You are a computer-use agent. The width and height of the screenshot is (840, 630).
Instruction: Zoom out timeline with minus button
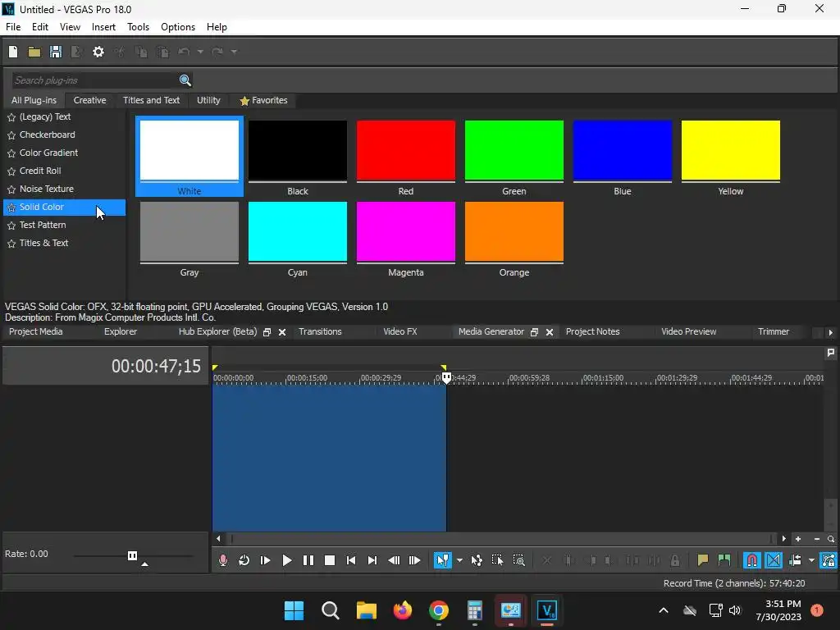point(816,539)
